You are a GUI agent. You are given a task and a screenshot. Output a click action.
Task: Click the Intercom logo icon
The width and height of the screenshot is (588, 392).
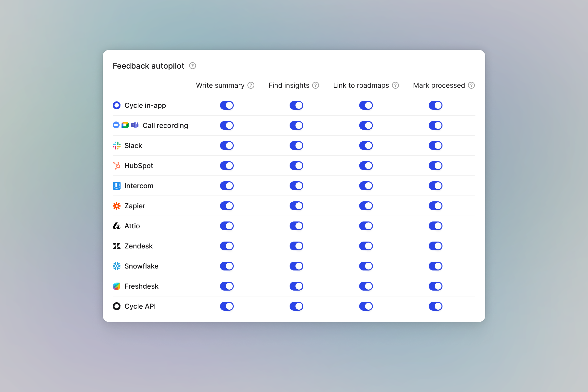point(117,186)
